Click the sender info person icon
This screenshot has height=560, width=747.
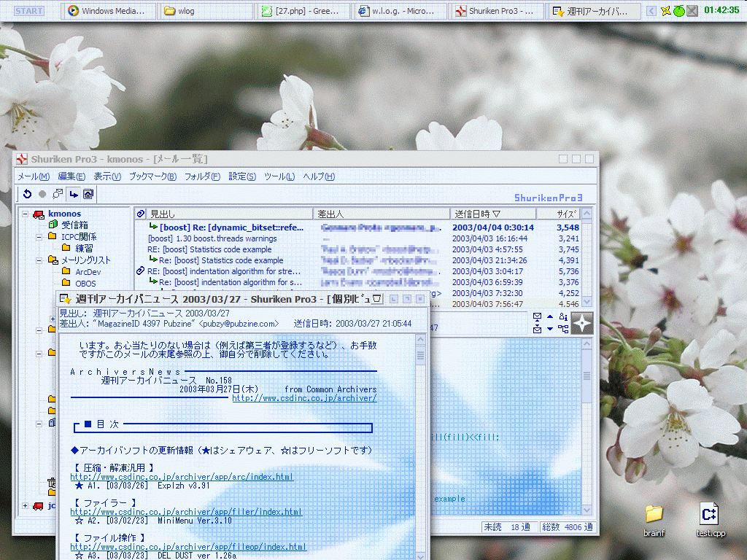tap(563, 316)
